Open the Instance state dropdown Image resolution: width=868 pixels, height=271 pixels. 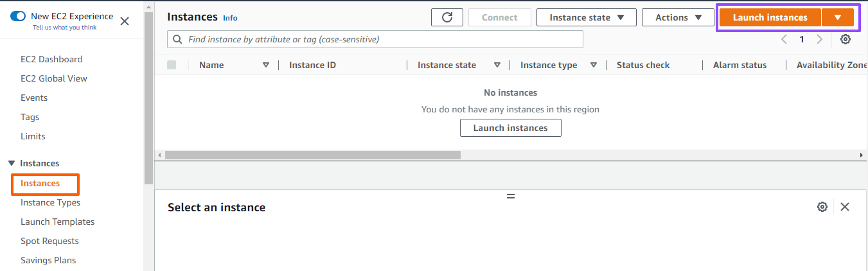pyautogui.click(x=586, y=17)
